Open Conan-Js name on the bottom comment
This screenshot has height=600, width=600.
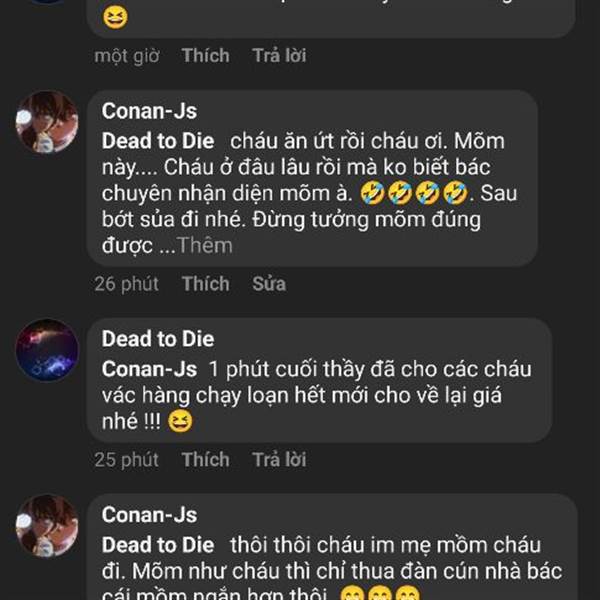pyautogui.click(x=149, y=516)
